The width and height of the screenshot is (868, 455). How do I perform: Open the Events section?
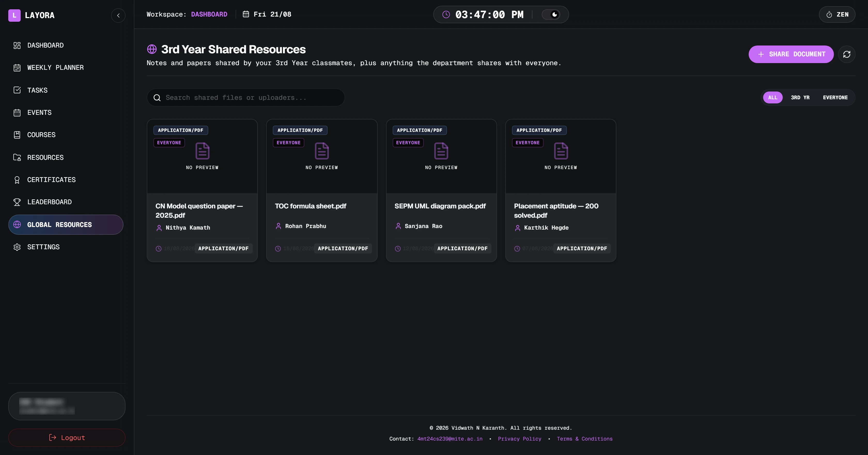click(66, 112)
